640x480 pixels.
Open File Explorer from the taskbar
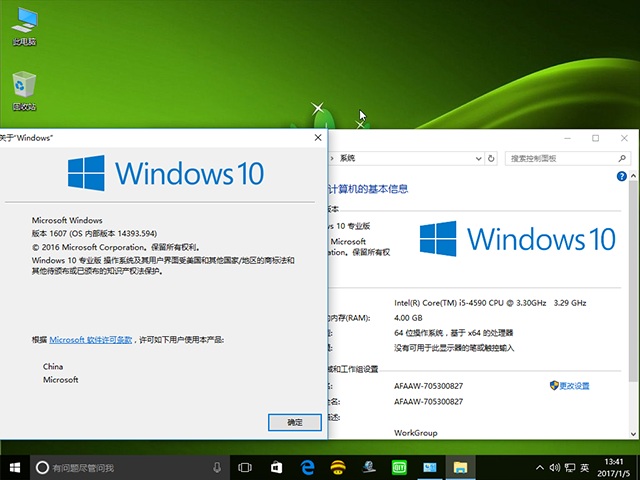(461, 467)
